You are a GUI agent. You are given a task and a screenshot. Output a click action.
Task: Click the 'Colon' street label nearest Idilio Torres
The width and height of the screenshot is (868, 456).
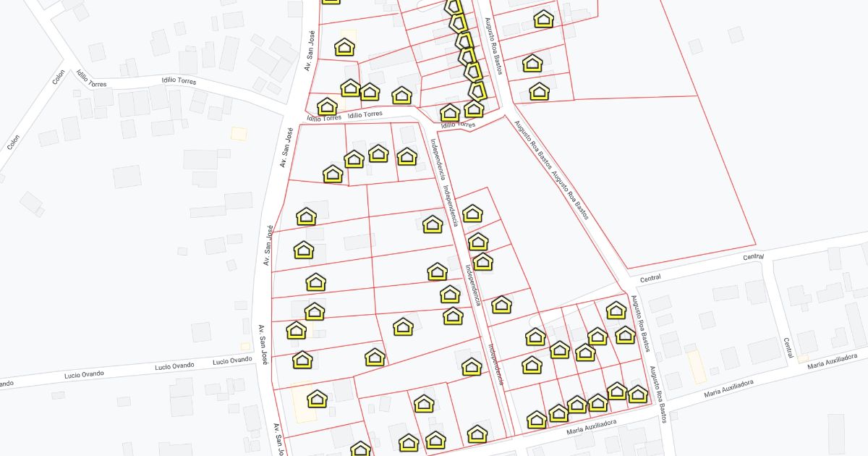59,77
